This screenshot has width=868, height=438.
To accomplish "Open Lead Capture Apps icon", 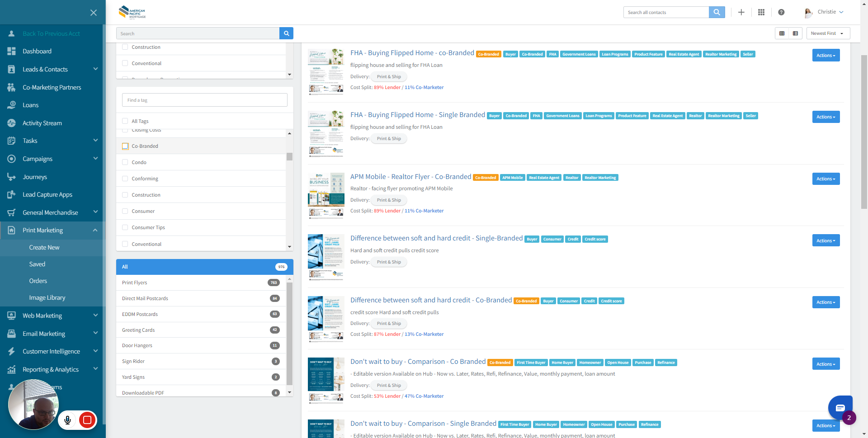I will (x=11, y=194).
